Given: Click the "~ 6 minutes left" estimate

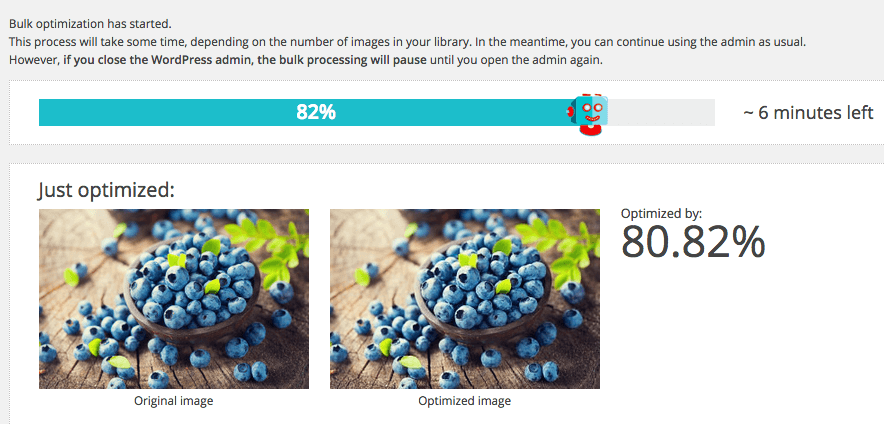Looking at the screenshot, I should click(808, 113).
